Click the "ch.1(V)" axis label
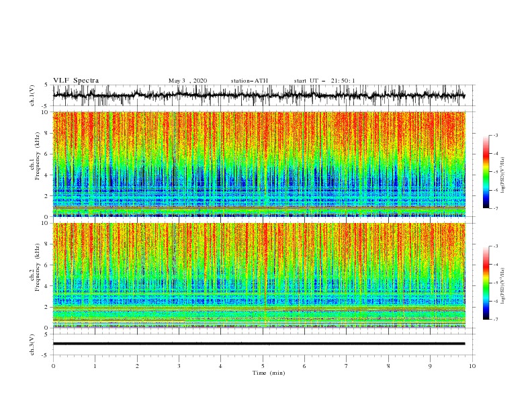This screenshot has width=532, height=411. tap(32, 95)
